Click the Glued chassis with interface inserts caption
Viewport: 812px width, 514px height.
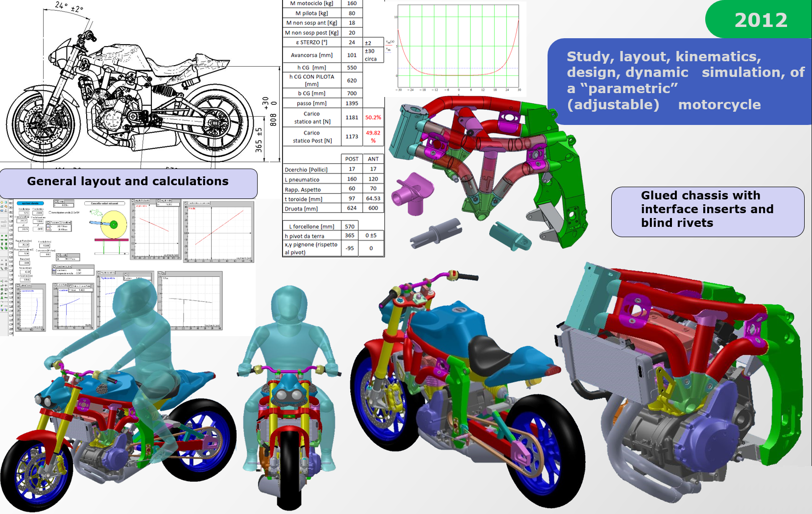(708, 212)
